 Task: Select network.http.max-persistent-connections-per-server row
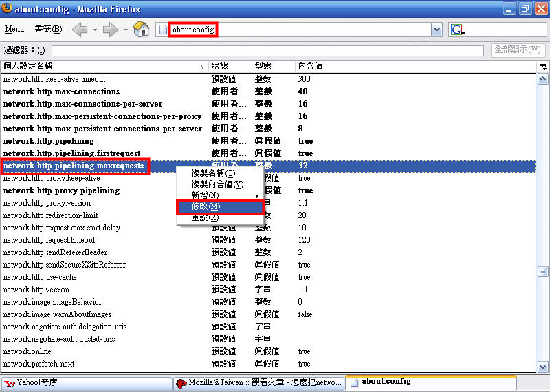pos(268,129)
